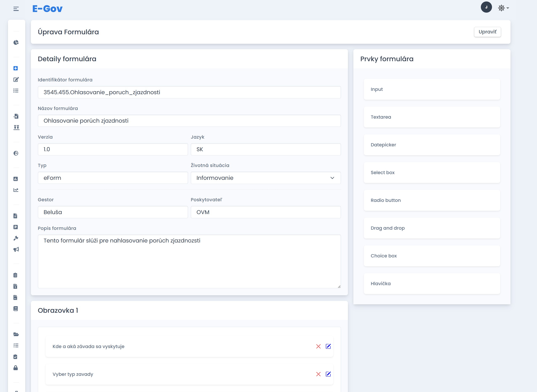Open the padlock sidebar icon
This screenshot has height=392, width=537.
click(x=16, y=368)
